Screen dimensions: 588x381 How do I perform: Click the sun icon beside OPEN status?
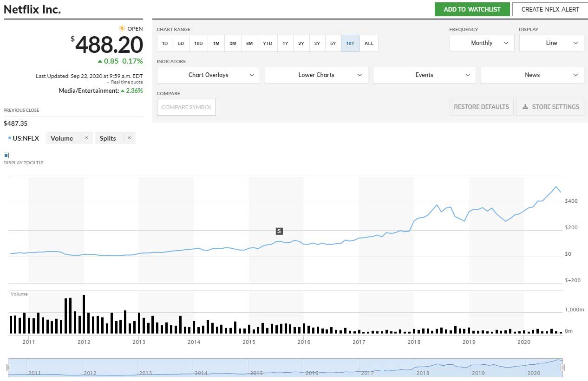click(x=122, y=28)
